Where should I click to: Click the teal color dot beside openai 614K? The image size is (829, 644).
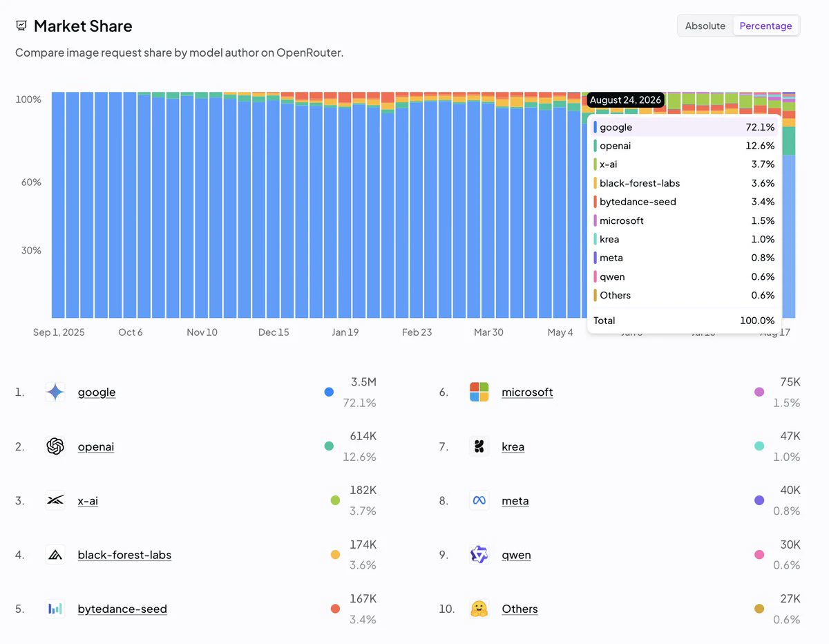tap(329, 446)
